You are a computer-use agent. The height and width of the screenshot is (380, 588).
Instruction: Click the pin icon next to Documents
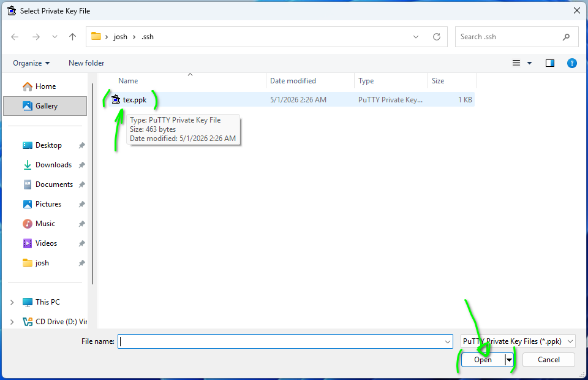tap(81, 184)
